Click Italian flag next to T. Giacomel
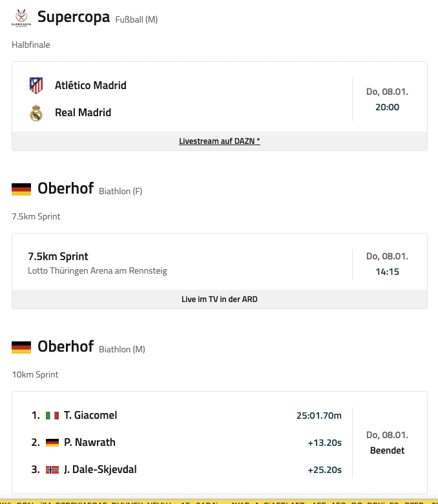 point(52,416)
